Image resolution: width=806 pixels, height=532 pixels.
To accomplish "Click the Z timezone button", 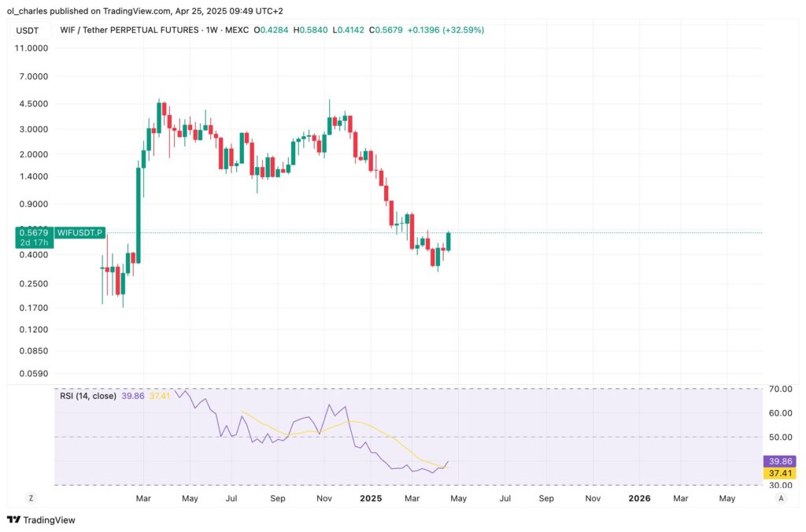I will pos(30,498).
